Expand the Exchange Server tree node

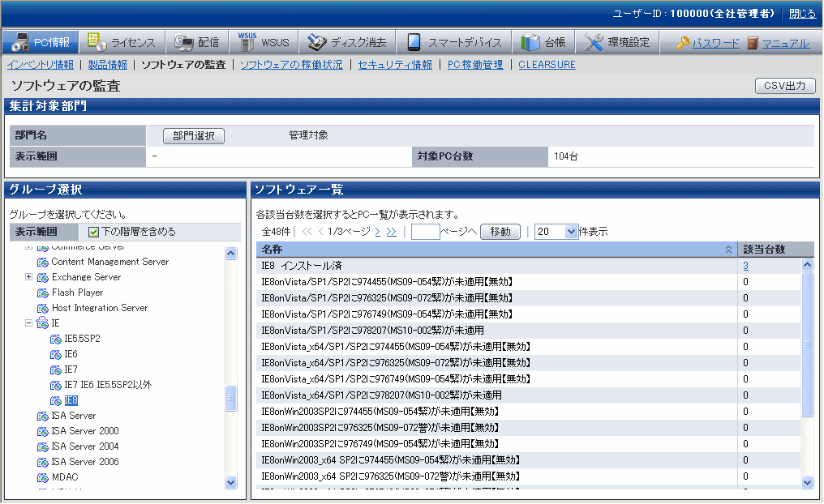point(29,277)
